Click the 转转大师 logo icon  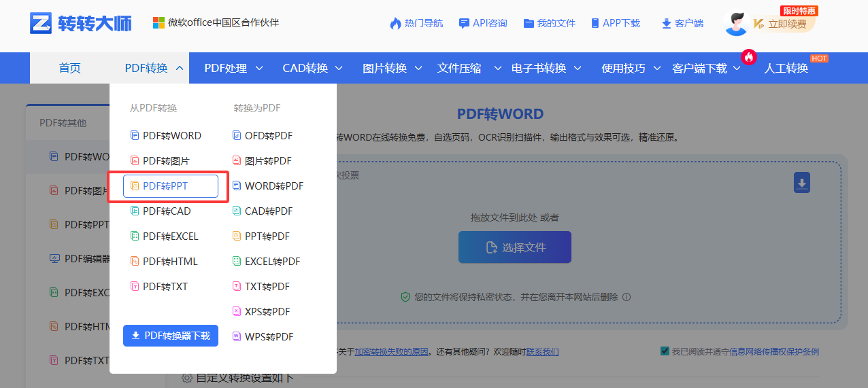[x=41, y=22]
